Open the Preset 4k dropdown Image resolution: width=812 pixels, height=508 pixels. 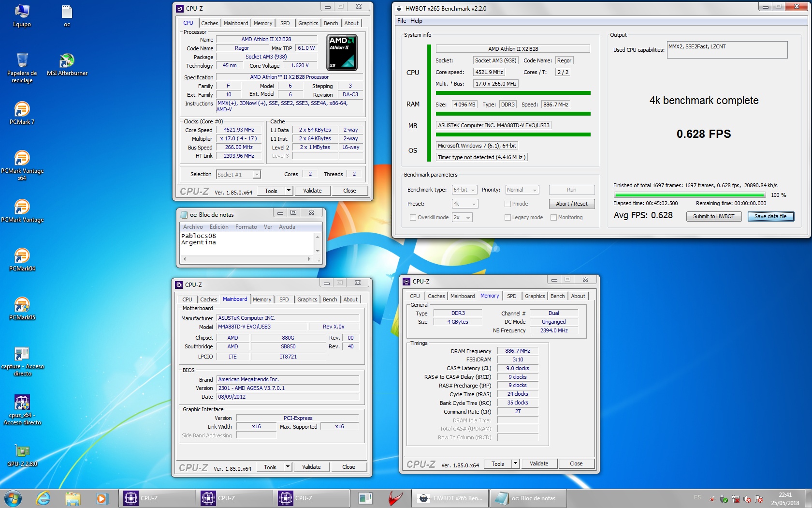pyautogui.click(x=465, y=204)
